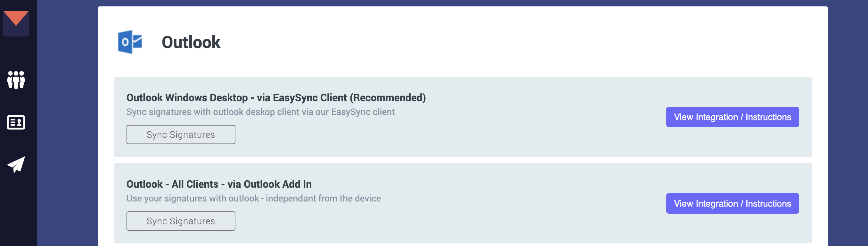View Integration / Instructions for Outlook Add In
868x246 pixels.
732,203
